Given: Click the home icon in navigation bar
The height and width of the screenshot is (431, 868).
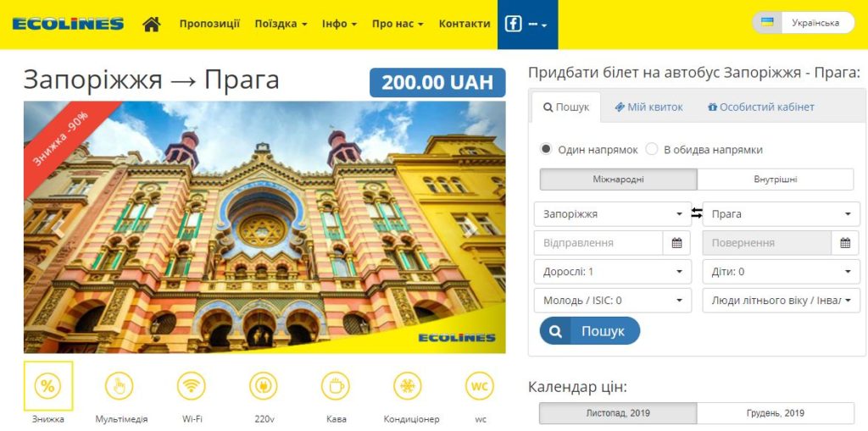Looking at the screenshot, I should [x=151, y=24].
